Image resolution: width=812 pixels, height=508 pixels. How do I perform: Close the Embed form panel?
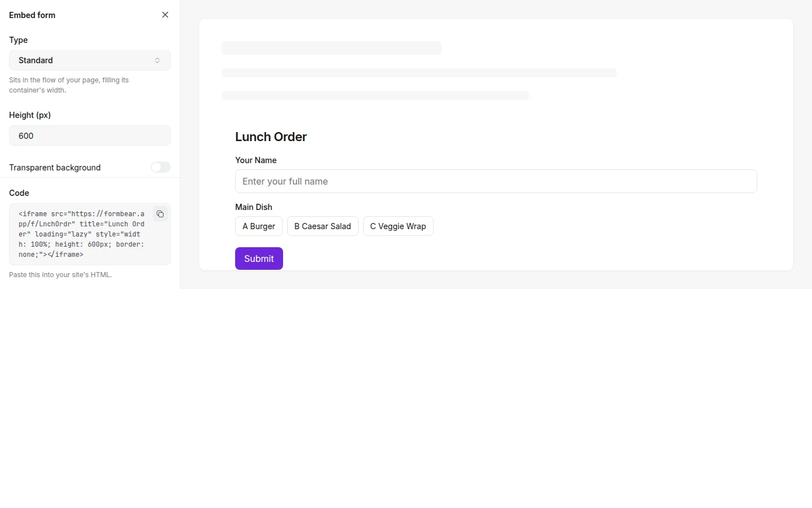pos(165,15)
